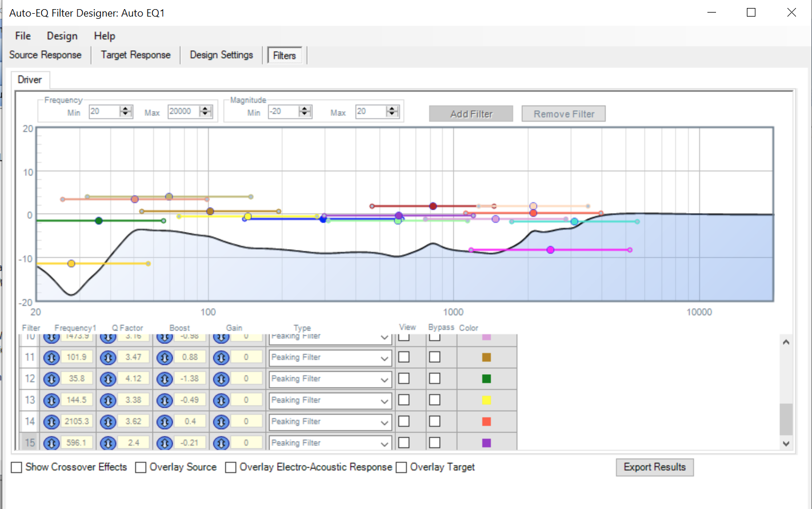Screen dimensions: 812x509
Task: Click the Frequency adjust icon for filter 11
Action: click(x=51, y=358)
